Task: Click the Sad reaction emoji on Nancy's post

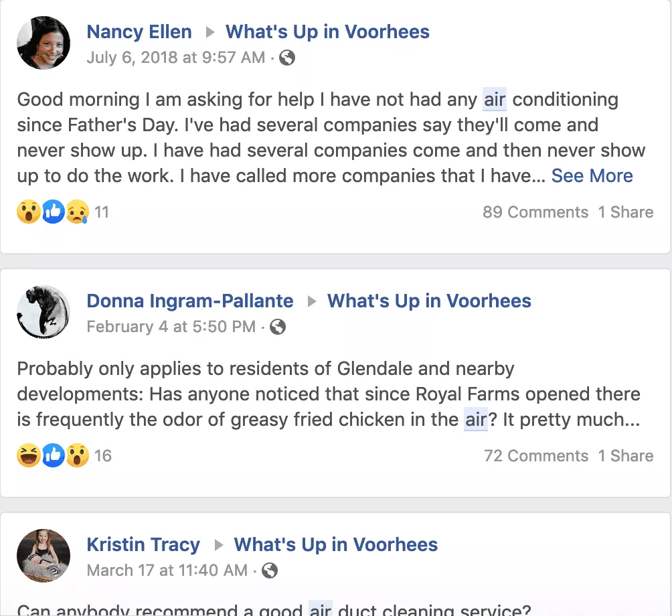Action: coord(77,212)
